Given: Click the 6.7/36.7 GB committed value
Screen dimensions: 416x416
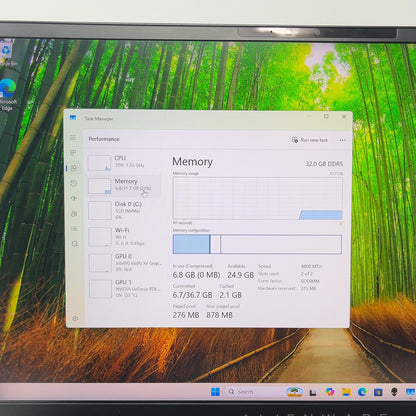Looking at the screenshot, I should tap(192, 295).
